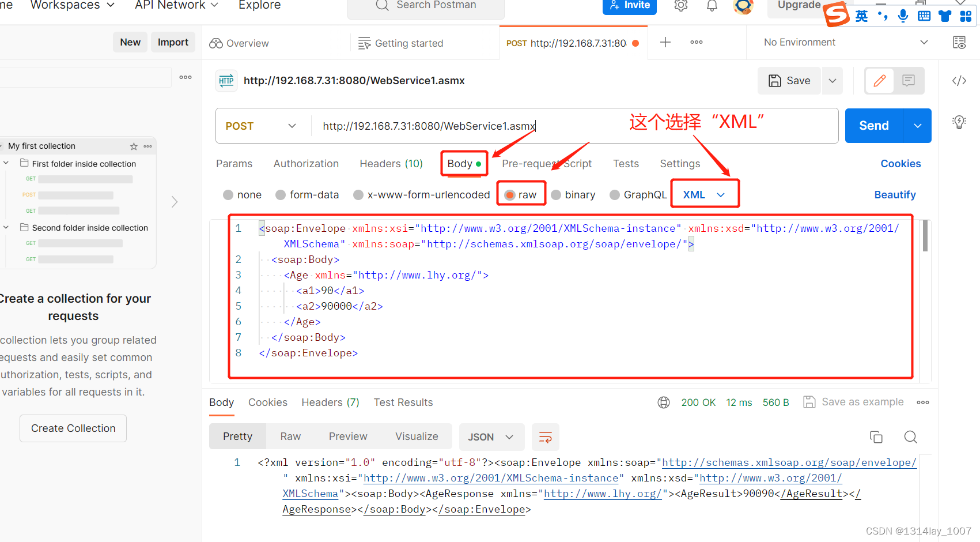Viewport: 980px width, 542px height.
Task: Open the settings gear icon
Action: point(681,6)
